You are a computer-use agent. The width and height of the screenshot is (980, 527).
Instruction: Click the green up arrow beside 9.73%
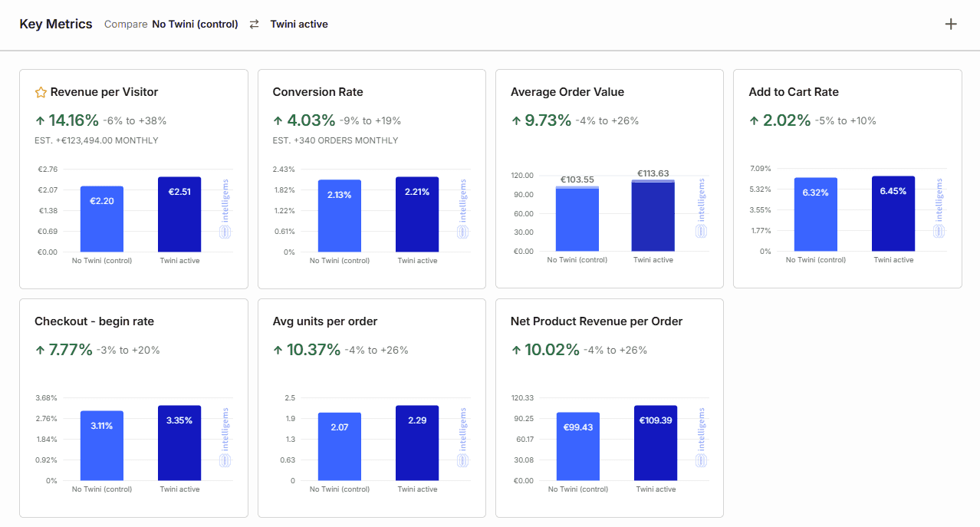515,120
